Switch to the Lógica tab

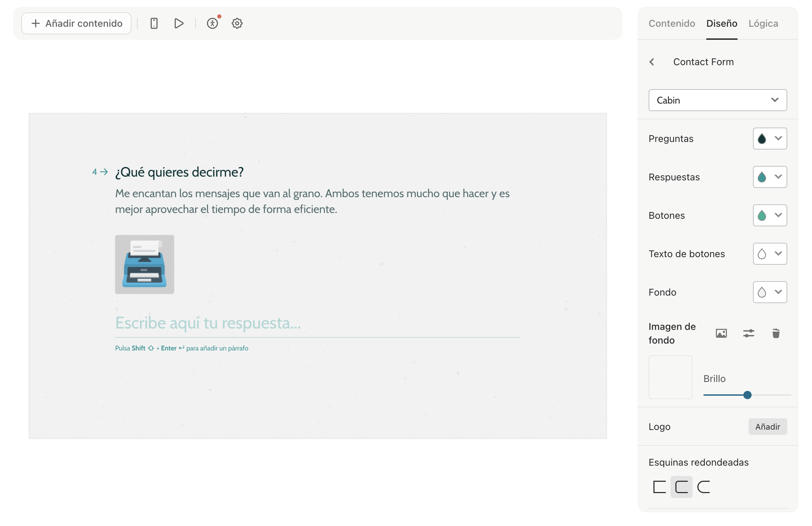pyautogui.click(x=764, y=23)
